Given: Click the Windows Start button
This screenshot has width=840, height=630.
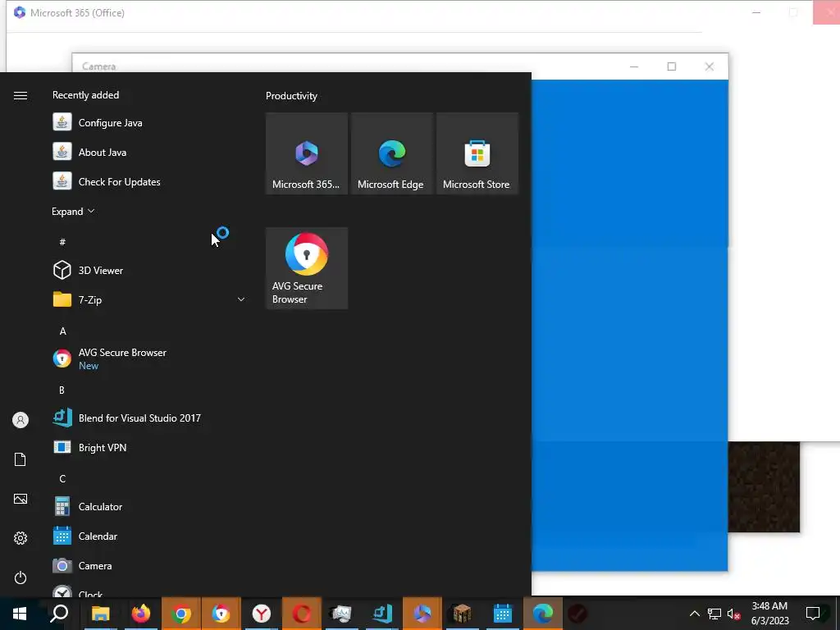Looking at the screenshot, I should tap(20, 614).
